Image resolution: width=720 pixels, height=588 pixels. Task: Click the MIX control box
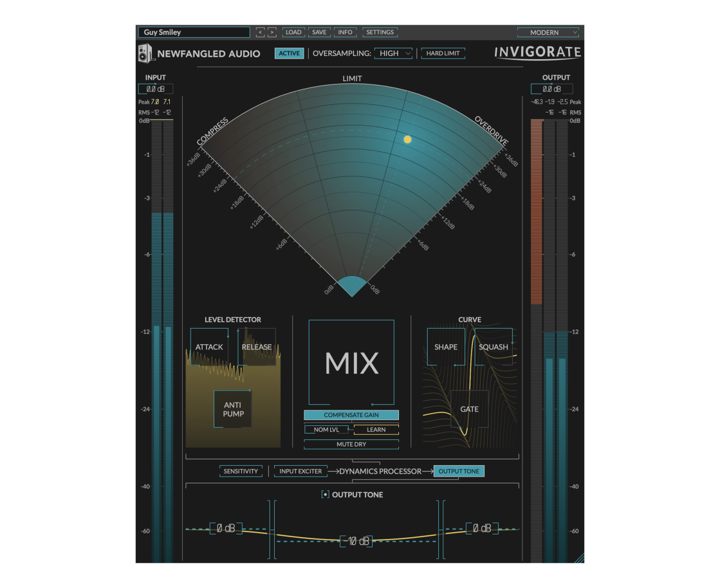(x=351, y=362)
